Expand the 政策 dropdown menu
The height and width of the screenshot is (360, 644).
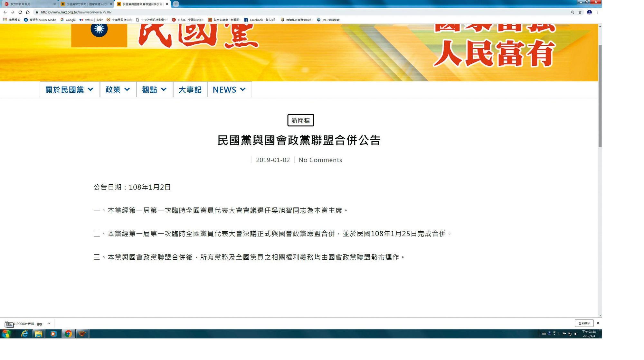point(118,90)
